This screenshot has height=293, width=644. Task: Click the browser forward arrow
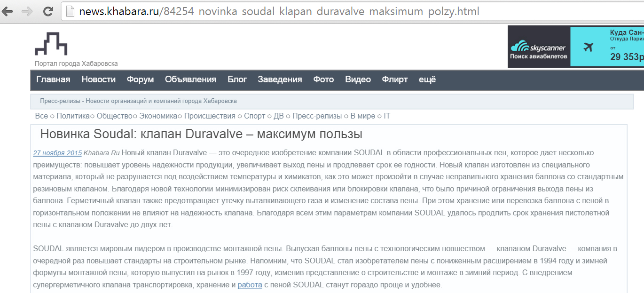point(27,12)
